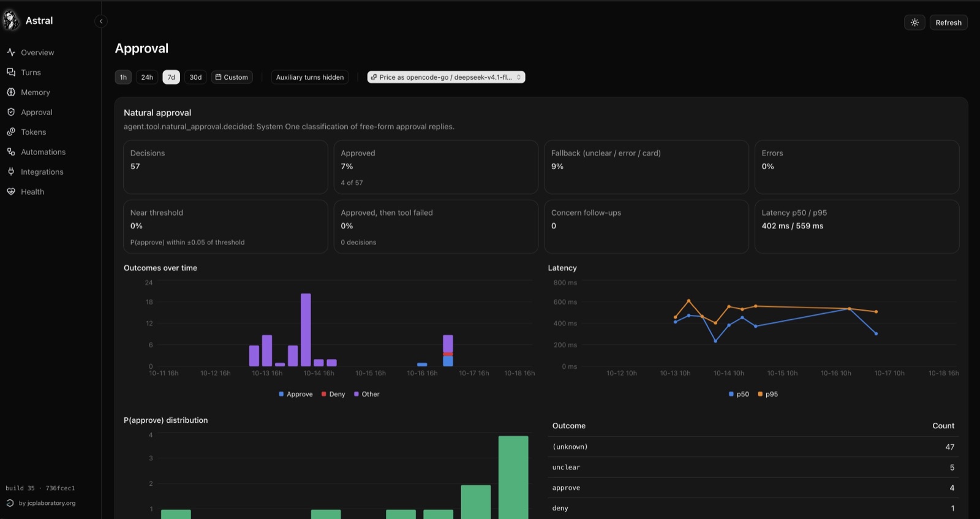Click the Tokens coins icon
Viewport: 980px width, 519px height.
pos(11,132)
